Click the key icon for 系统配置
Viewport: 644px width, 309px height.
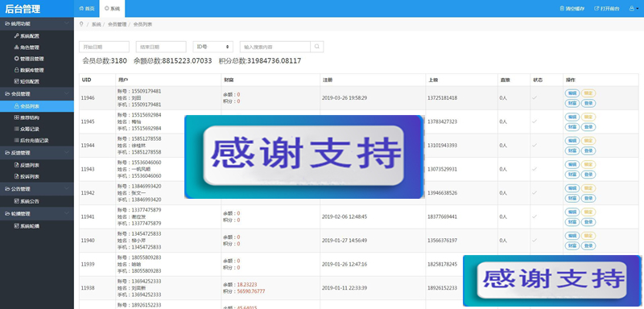[x=16, y=35]
